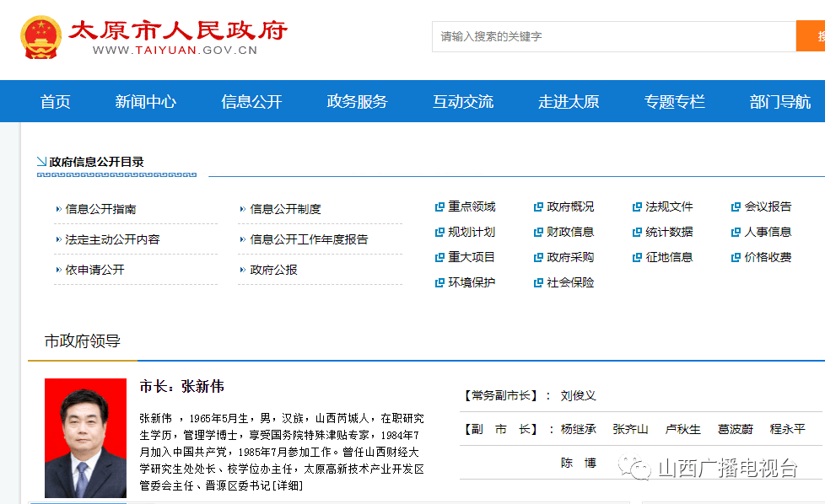Click the mayor's portrait photo

(85, 437)
